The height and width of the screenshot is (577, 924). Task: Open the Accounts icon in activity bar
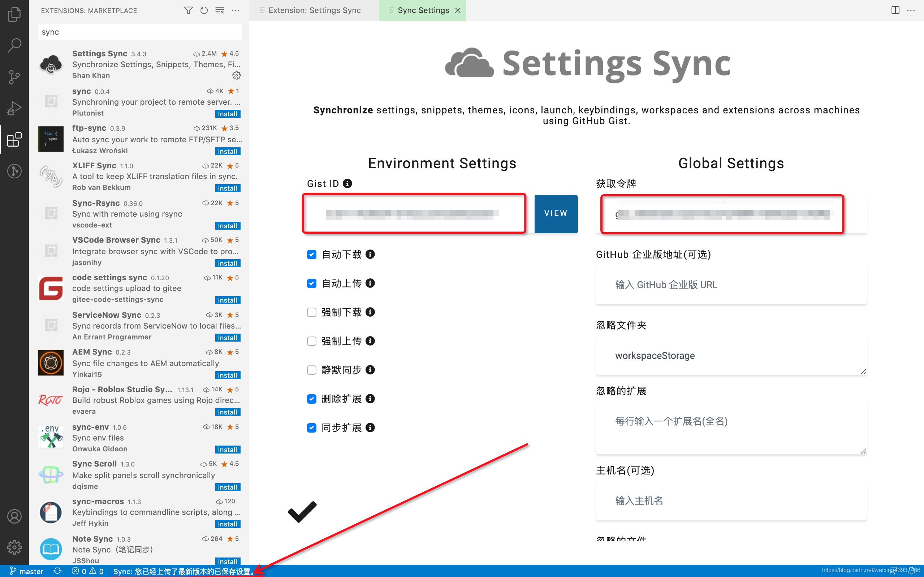(x=14, y=516)
